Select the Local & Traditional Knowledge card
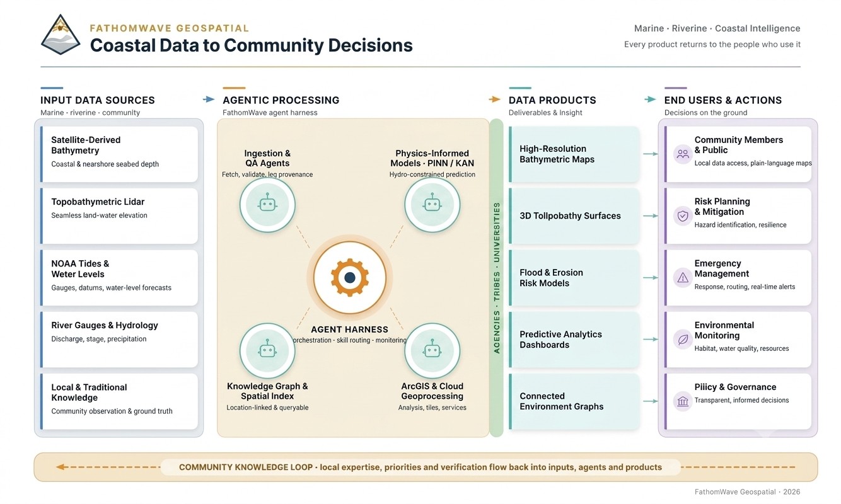The width and height of the screenshot is (841, 504). (x=119, y=401)
